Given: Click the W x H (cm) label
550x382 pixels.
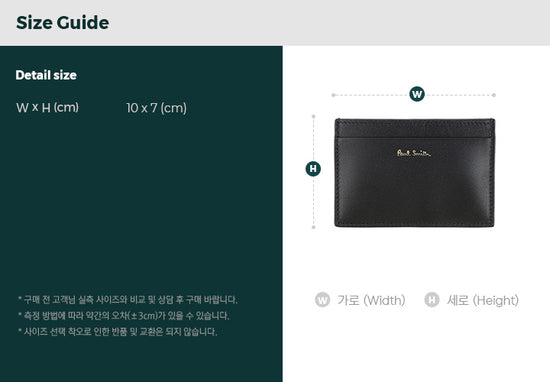Looking at the screenshot, I should coord(47,107).
